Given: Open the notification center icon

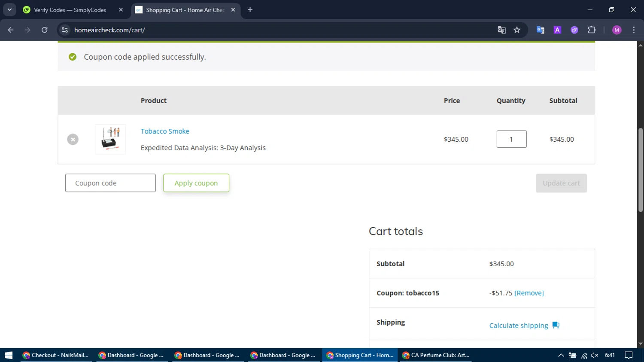Looking at the screenshot, I should [629, 355].
